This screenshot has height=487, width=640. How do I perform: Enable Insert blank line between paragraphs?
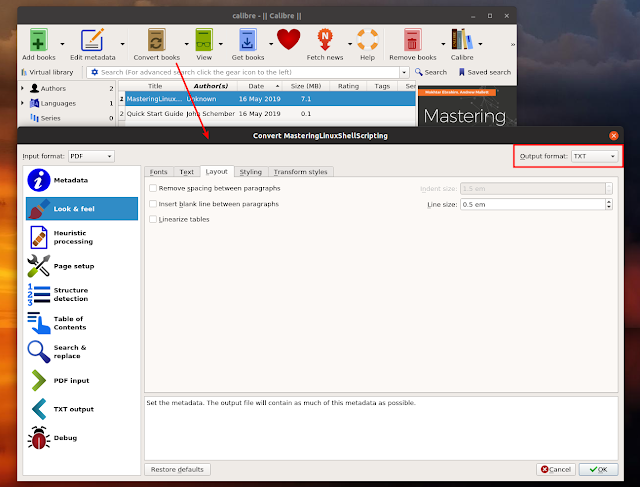coord(153,204)
